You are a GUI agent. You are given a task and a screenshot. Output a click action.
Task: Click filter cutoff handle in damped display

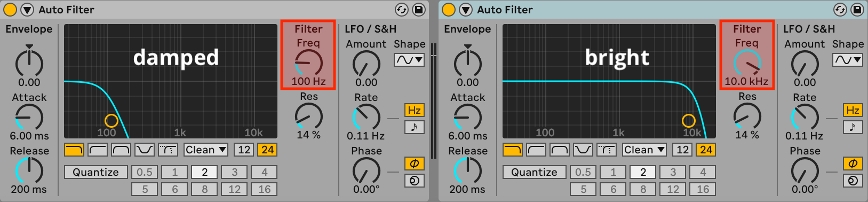tap(111, 120)
